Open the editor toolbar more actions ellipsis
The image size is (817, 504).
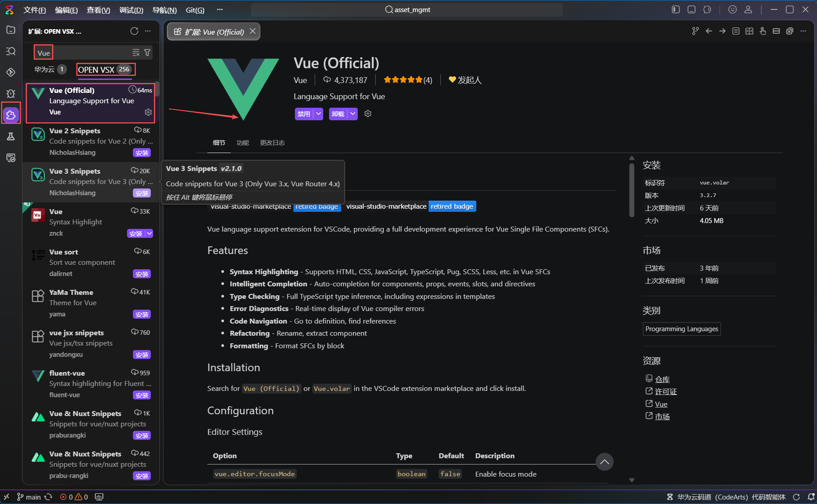coord(803,31)
